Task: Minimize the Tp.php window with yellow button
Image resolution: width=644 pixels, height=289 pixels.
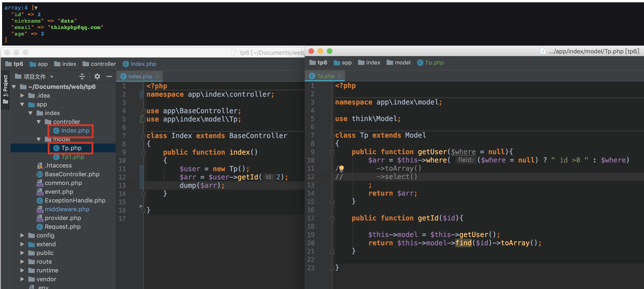Action: coord(320,51)
